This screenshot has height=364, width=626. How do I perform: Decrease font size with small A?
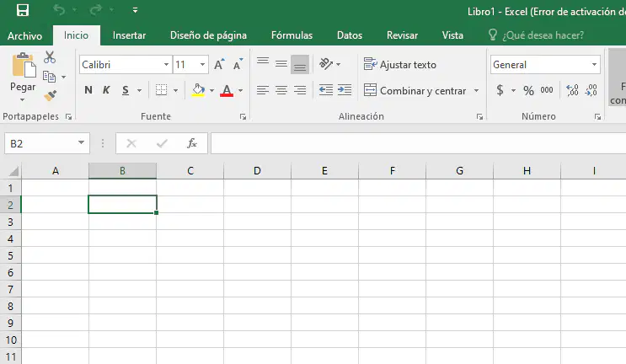pos(238,65)
